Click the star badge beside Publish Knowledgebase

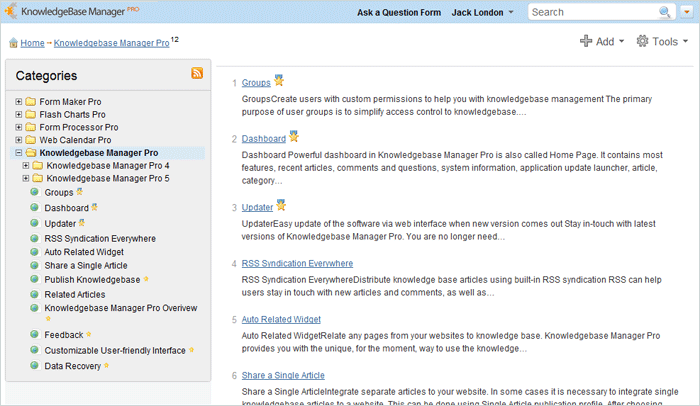[146, 279]
